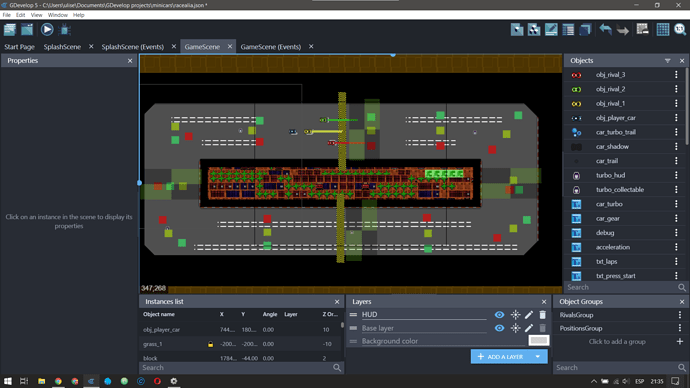Open the project manager icon
Screen dimensions: 690x388
10,29
